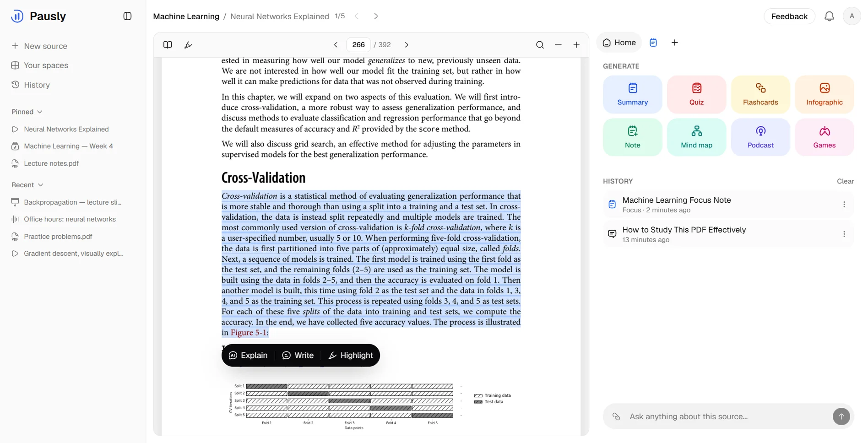
Task: Generate a Summary
Action: (632, 94)
